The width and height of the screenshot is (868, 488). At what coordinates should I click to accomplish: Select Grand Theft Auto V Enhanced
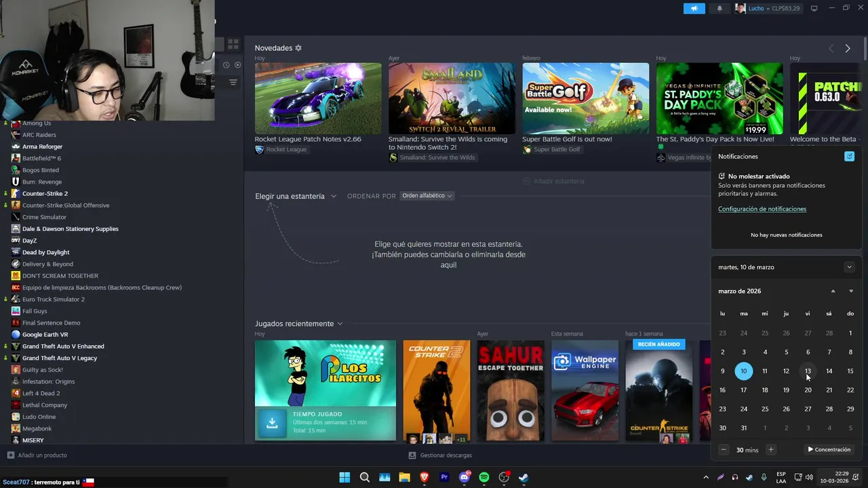(x=63, y=346)
